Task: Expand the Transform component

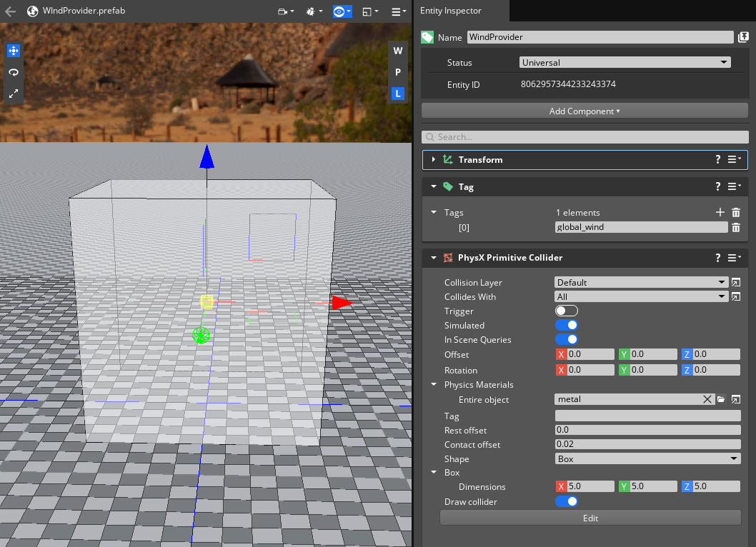Action: click(432, 160)
